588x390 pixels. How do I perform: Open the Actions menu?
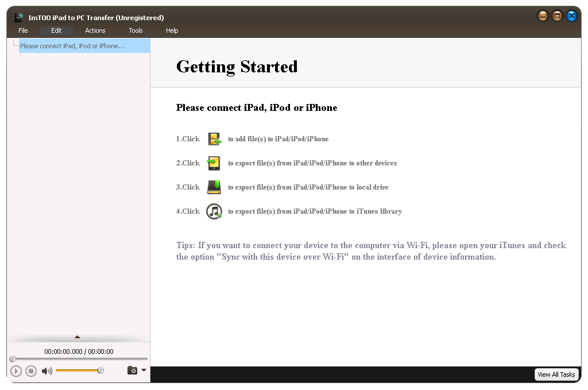[x=95, y=30]
